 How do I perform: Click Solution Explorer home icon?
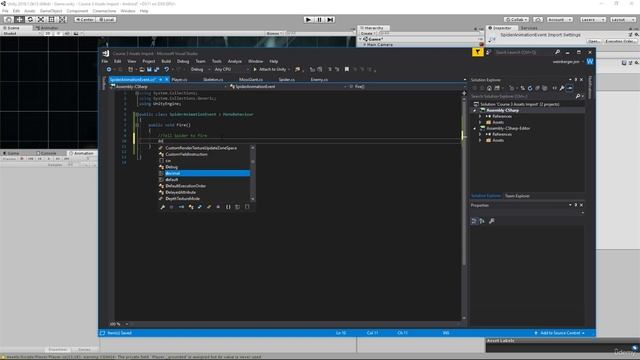[x=489, y=88]
